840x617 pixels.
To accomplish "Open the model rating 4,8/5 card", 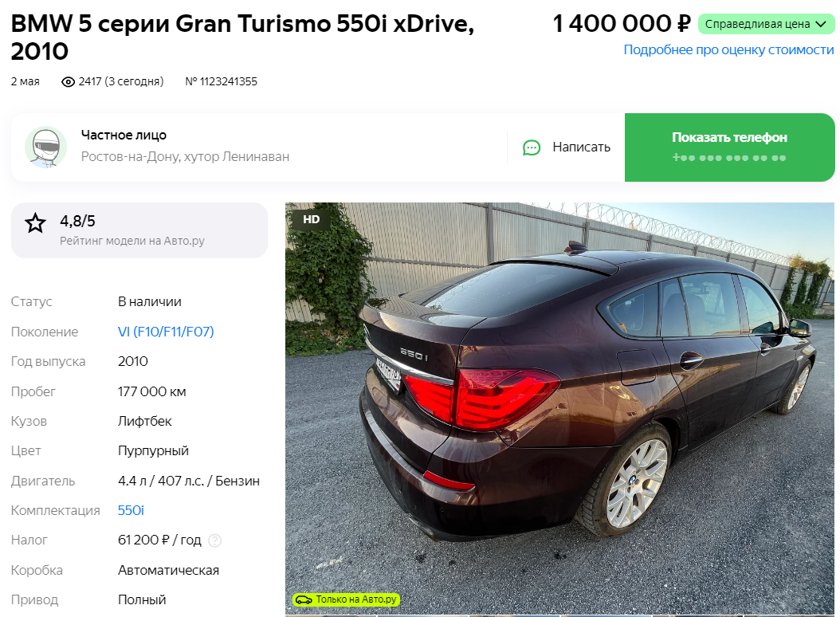I will (x=139, y=230).
